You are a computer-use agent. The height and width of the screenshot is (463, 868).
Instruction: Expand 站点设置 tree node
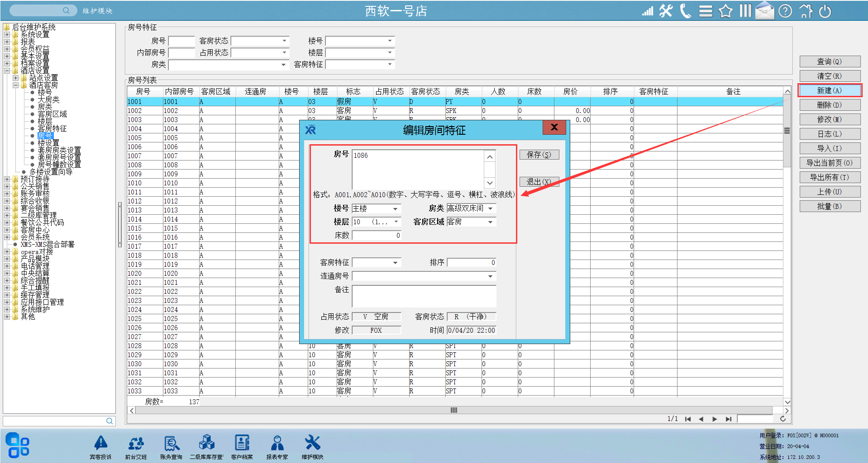15,78
